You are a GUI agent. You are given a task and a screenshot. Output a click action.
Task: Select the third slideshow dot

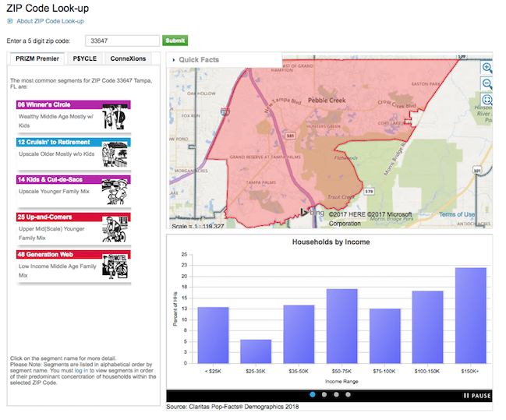(x=336, y=394)
